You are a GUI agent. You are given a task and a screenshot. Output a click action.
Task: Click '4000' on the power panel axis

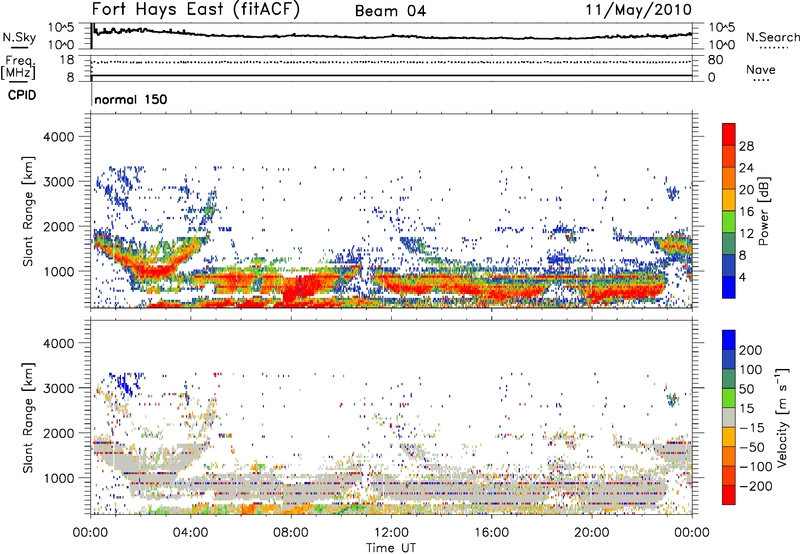coord(58,137)
